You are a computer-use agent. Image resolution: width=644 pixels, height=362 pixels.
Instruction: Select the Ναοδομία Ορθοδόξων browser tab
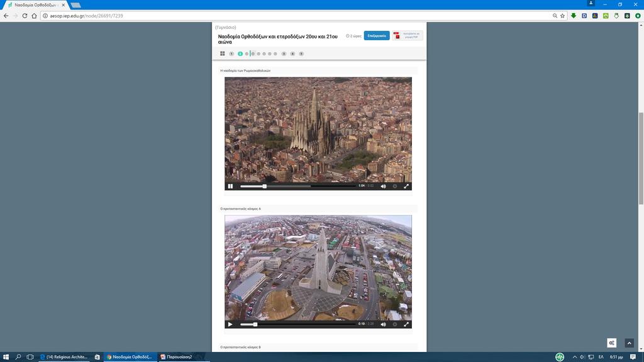(x=35, y=5)
